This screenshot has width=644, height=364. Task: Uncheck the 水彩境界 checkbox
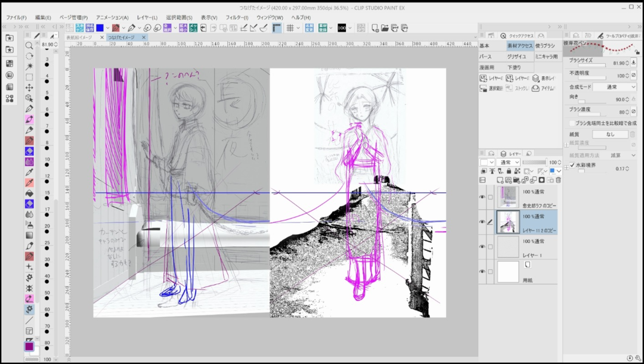point(572,165)
